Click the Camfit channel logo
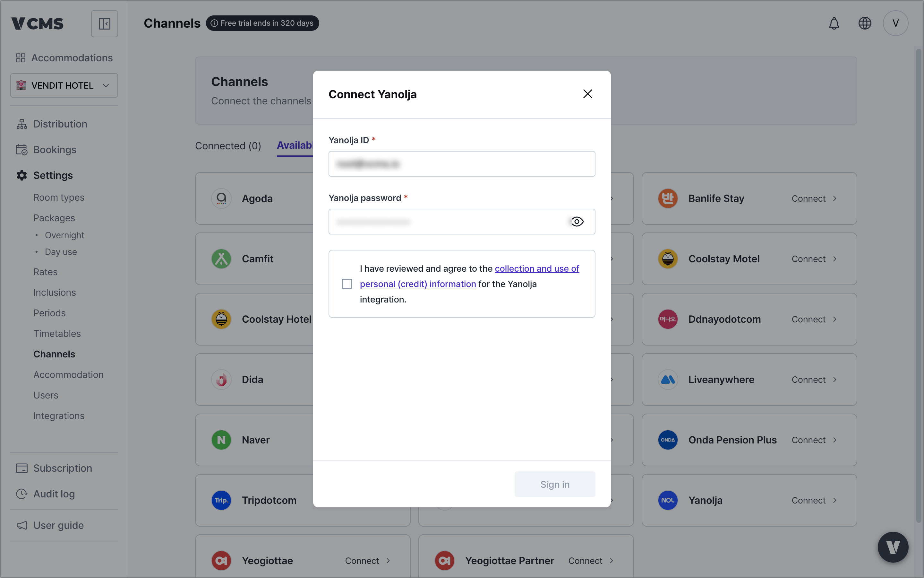Screen dimensions: 924x578 click(x=221, y=259)
